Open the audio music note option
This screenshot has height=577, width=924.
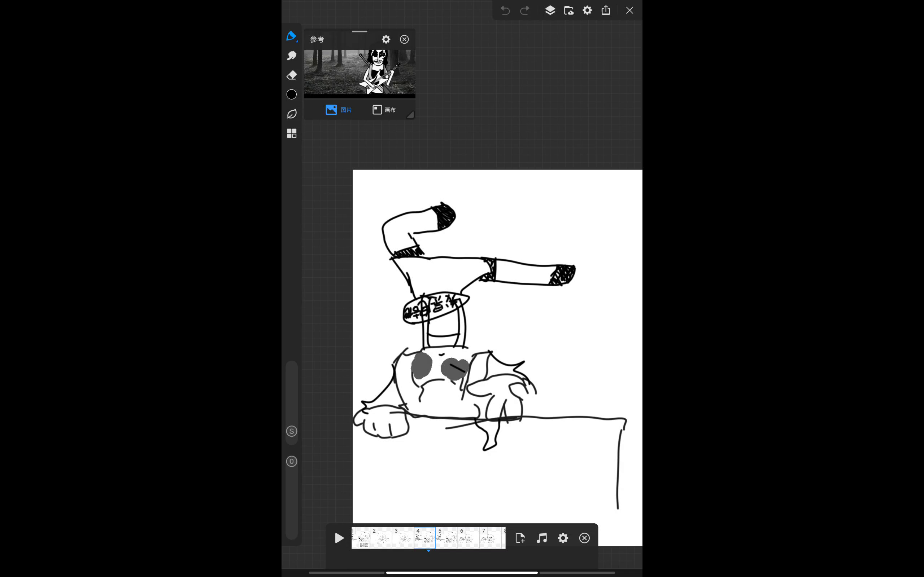coord(542,538)
